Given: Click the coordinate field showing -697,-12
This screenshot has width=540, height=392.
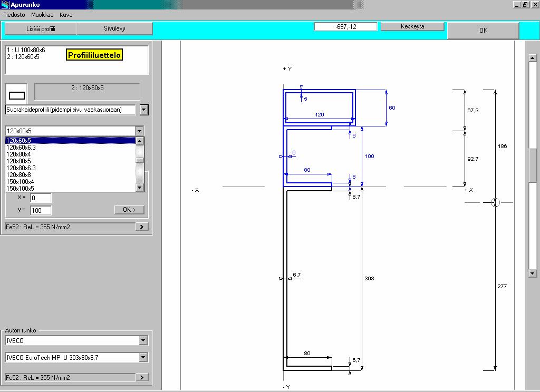Looking at the screenshot, I should 345,26.
